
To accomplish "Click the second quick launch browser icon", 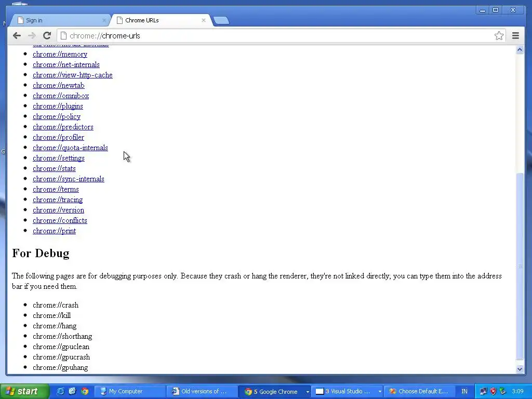I will pos(72,391).
